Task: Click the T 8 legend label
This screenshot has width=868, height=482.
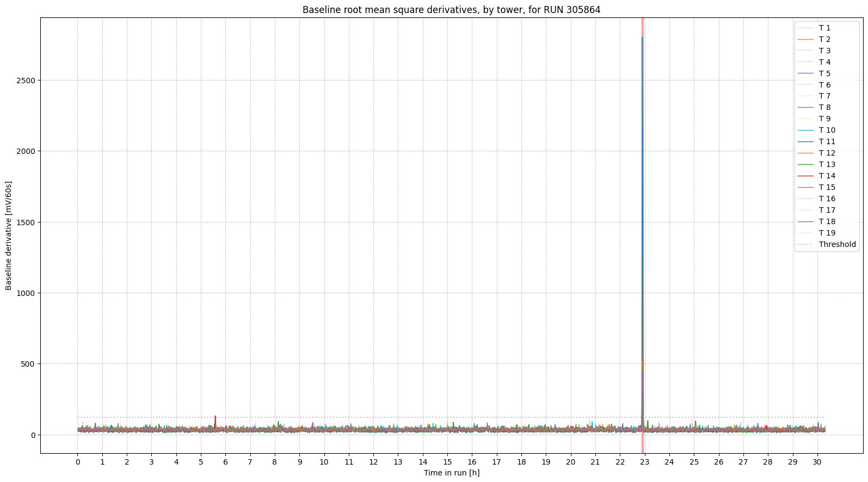Action: [x=824, y=107]
